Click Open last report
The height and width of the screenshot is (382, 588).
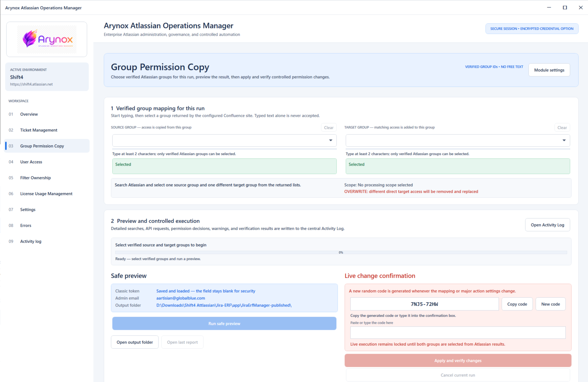182,342
